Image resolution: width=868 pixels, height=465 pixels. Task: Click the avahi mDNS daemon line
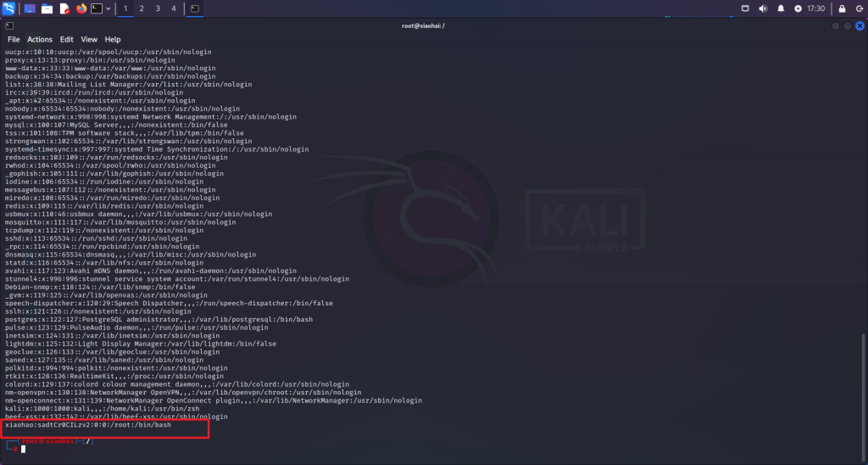point(151,271)
